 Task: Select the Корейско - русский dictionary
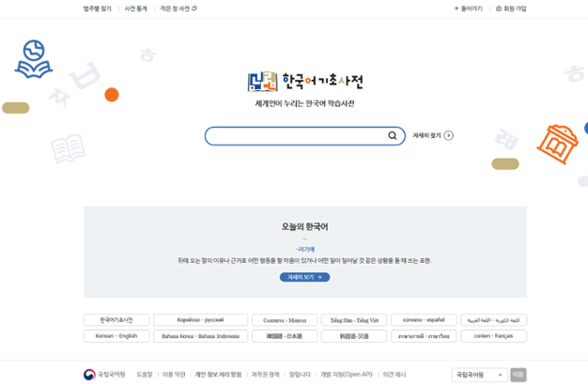click(200, 320)
